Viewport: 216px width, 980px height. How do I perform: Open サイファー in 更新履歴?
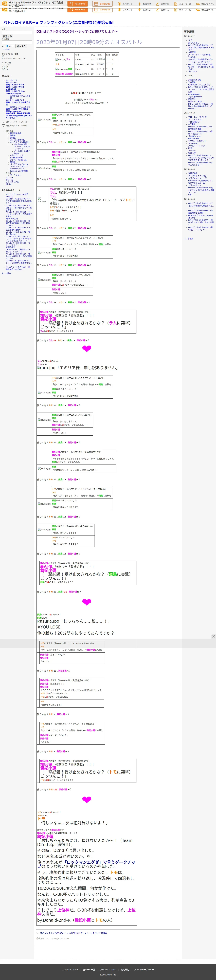(193, 71)
